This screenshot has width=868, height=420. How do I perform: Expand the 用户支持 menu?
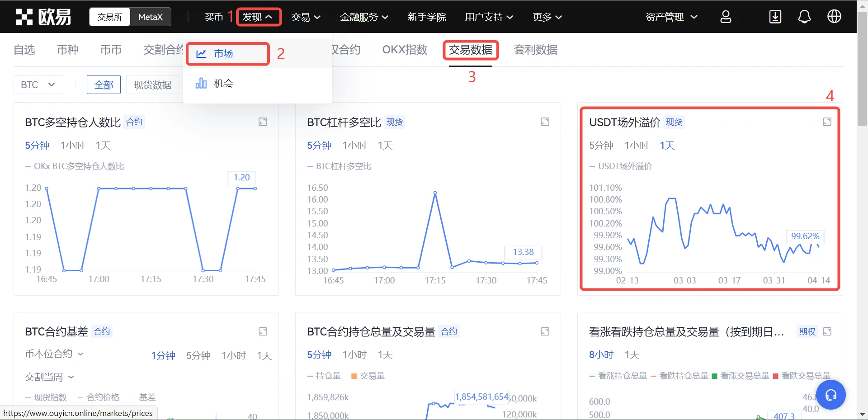[x=489, y=17]
